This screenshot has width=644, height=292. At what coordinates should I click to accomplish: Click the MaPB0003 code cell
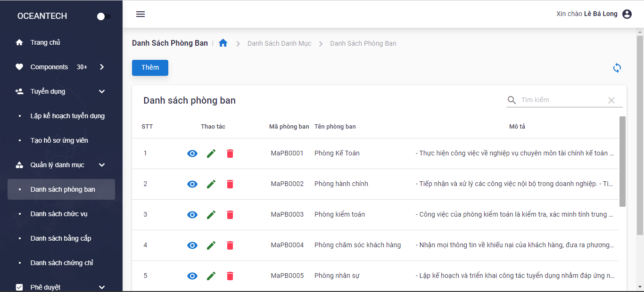287,214
